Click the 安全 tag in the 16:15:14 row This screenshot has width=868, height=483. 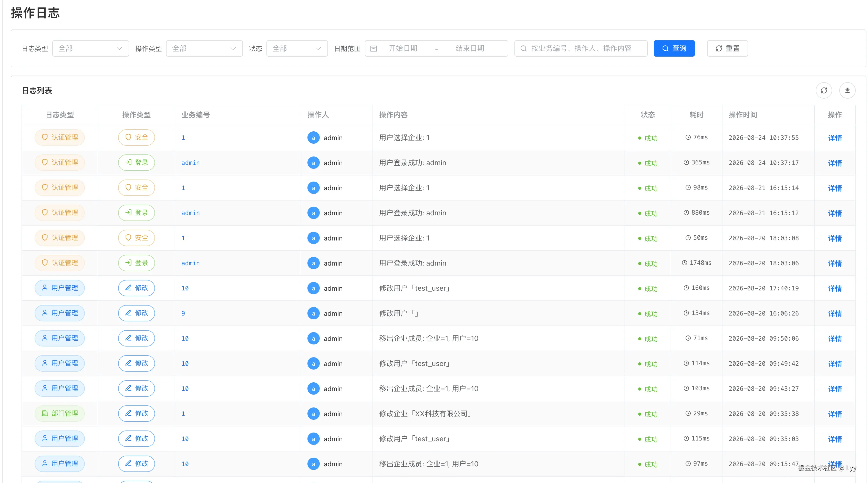point(137,188)
